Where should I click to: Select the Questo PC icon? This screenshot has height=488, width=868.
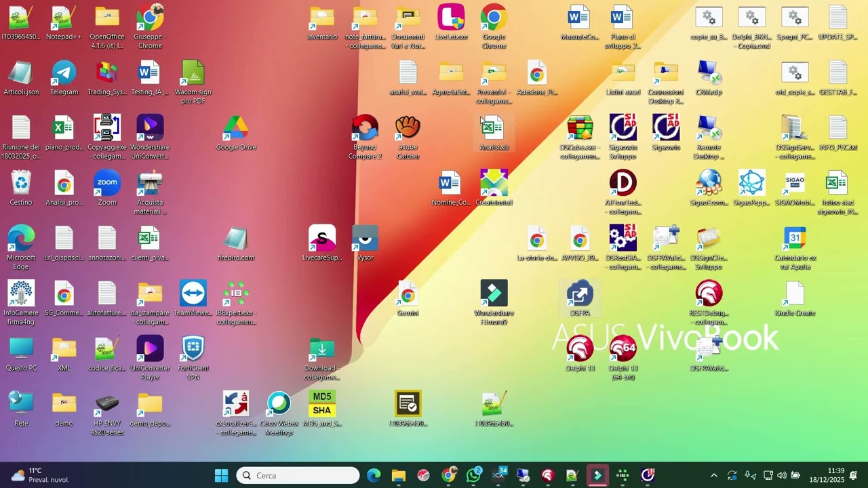(21, 354)
